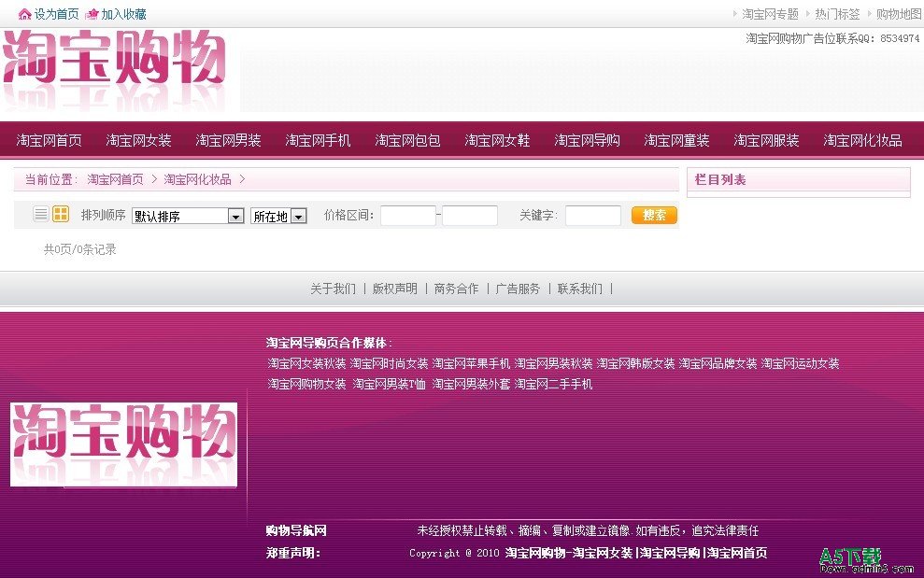924x578 pixels.
Task: Focus the minimum price field
Action: click(407, 215)
